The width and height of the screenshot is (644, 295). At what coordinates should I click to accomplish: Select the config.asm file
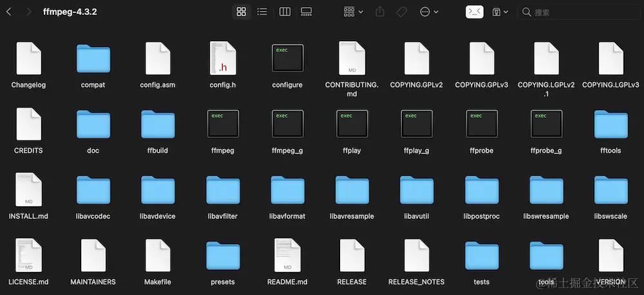coord(158,59)
